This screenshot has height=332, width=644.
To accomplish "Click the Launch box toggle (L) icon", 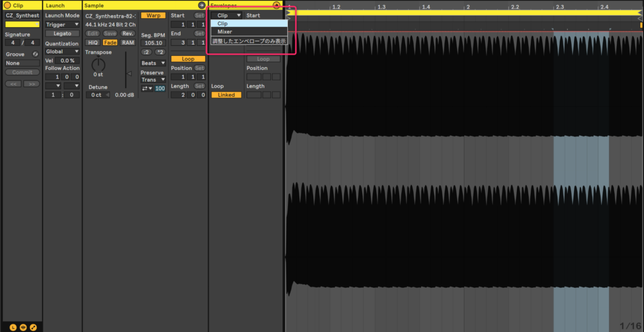I will click(x=13, y=327).
